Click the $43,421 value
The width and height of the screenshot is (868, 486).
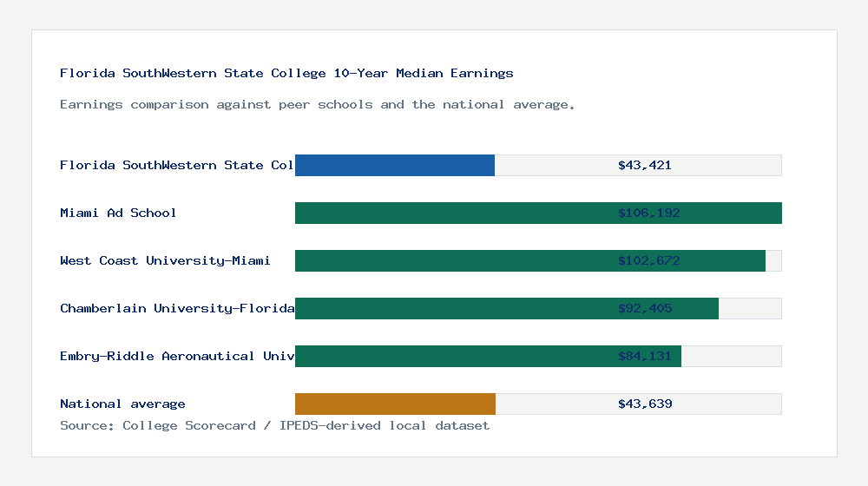point(644,165)
